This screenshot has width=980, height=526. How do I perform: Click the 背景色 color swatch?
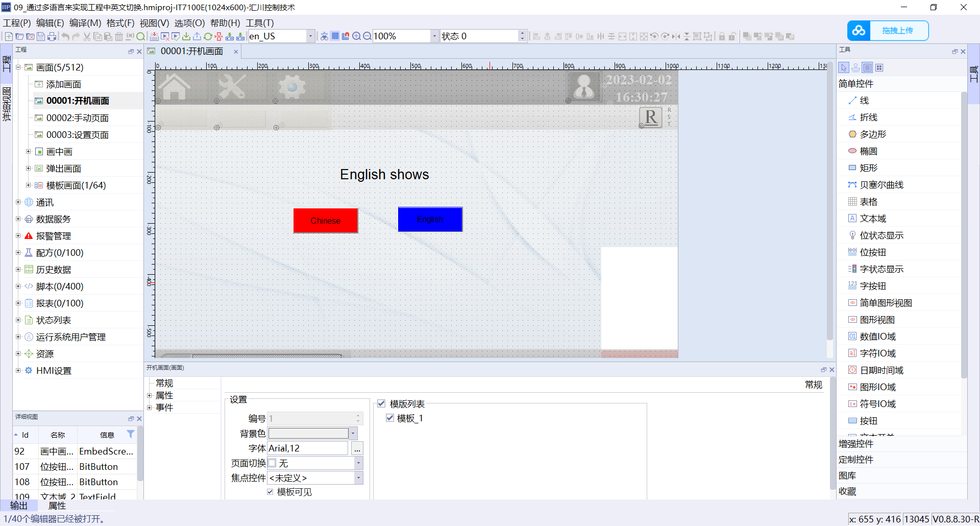point(308,434)
